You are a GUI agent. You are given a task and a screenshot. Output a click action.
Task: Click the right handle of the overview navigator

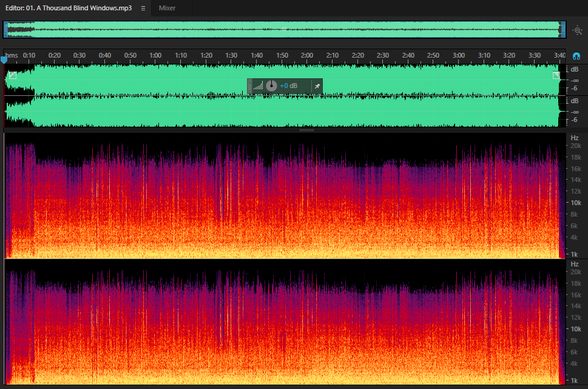pos(563,30)
